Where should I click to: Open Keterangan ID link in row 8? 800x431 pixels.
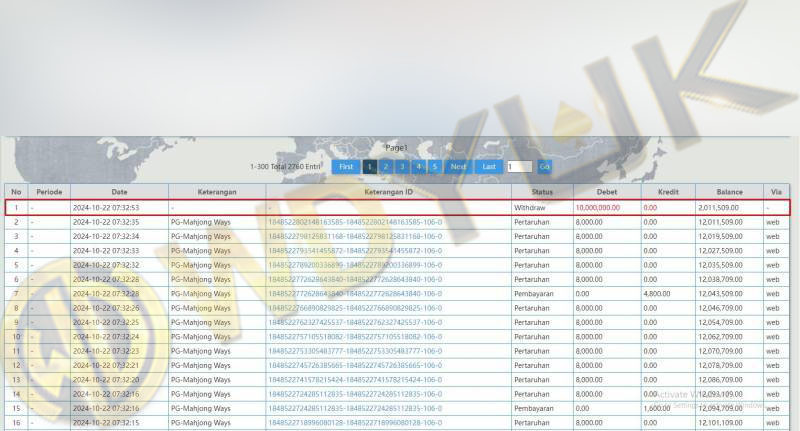tap(355, 308)
